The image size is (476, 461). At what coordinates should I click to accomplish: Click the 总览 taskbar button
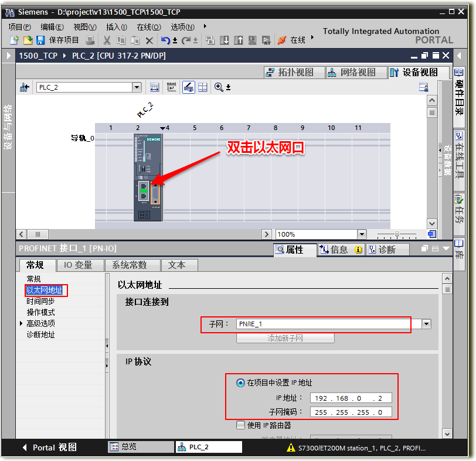141,447
